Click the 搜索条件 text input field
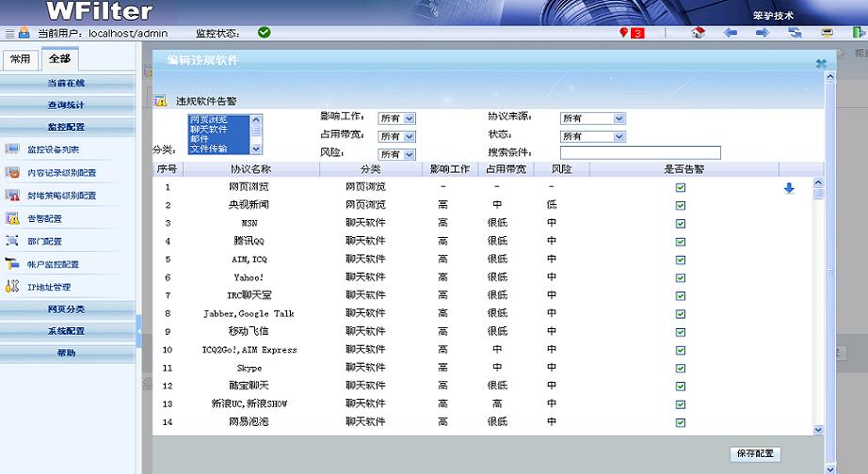 640,152
